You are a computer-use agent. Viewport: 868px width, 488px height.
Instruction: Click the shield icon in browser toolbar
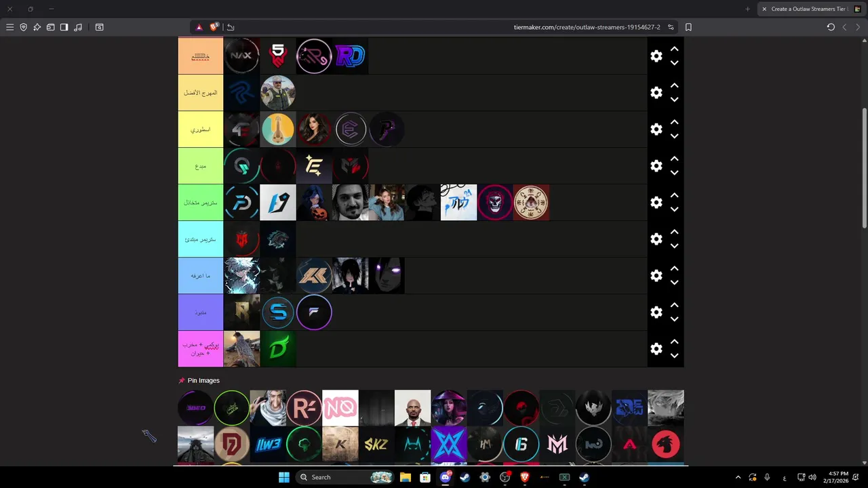23,27
